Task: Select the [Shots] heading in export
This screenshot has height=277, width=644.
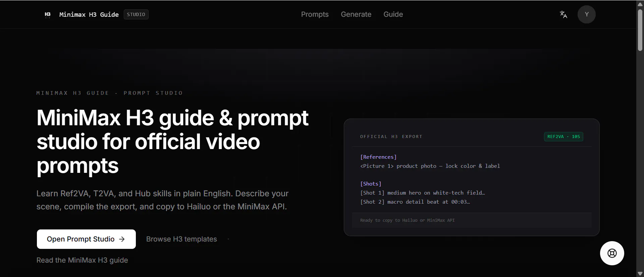Action: pyautogui.click(x=371, y=184)
